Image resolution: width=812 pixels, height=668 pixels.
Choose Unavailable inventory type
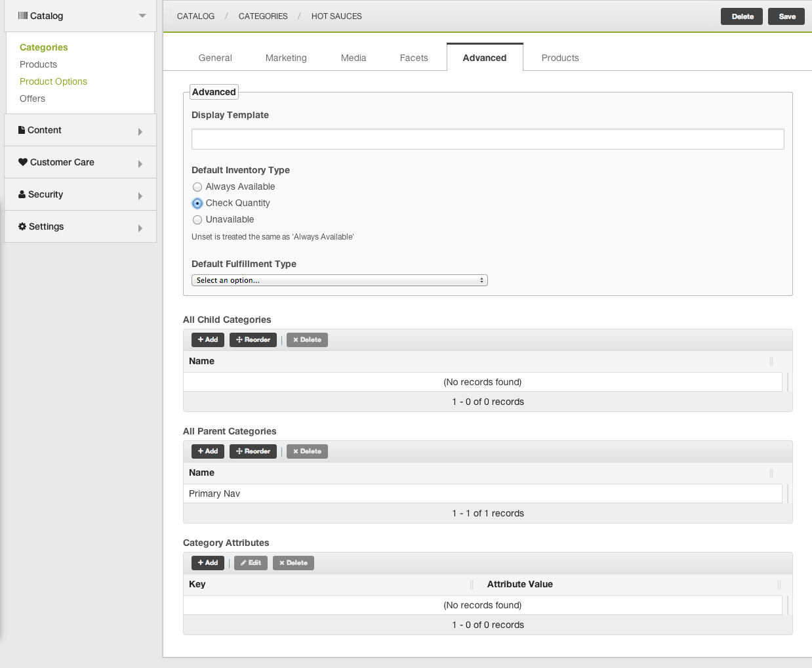(x=197, y=220)
